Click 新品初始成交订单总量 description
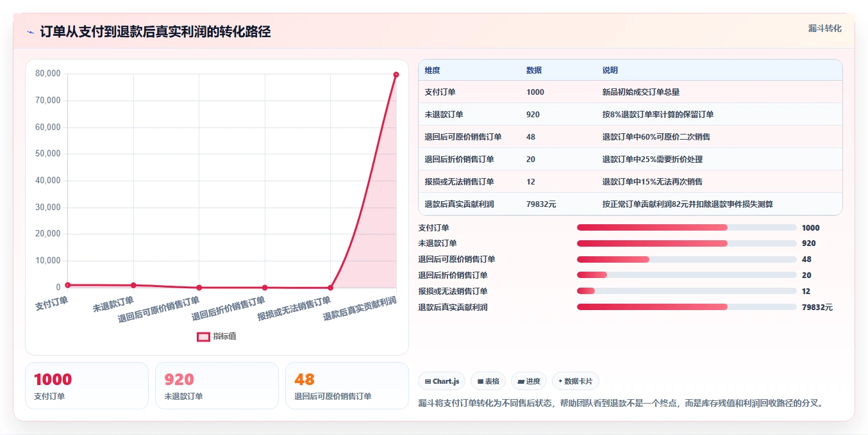 point(640,92)
